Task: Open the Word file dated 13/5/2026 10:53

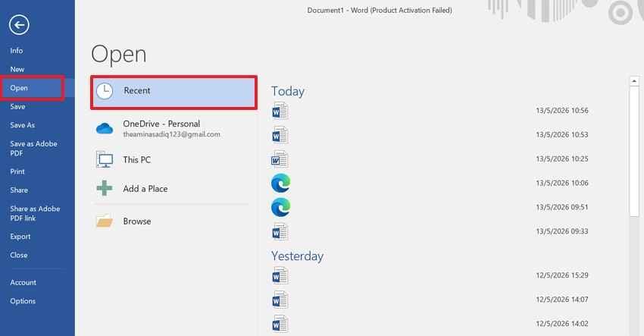Action: (x=280, y=135)
